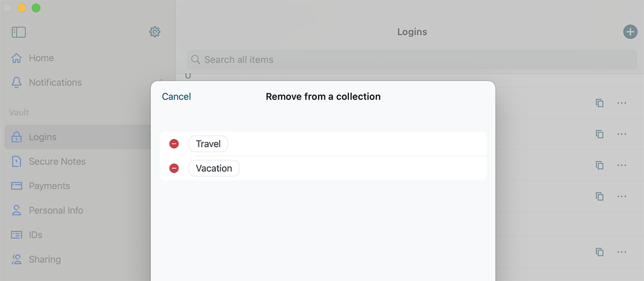Open the three-dot menu in the fourth login row
This screenshot has width=644, height=281.
622,197
